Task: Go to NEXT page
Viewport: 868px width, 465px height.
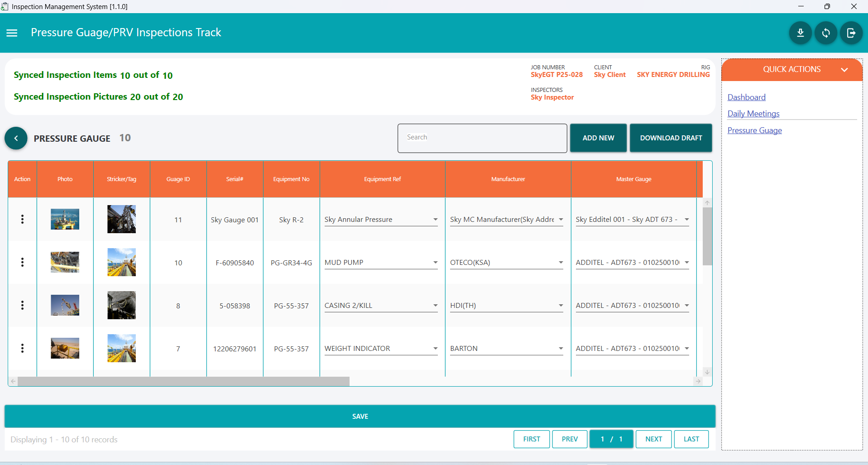Action: pos(653,439)
